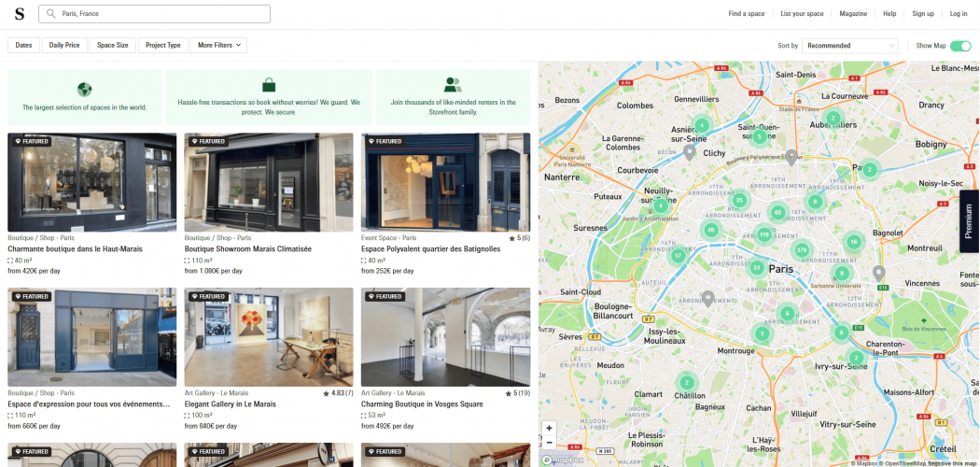Zoom out the map with minus button
Viewport: 980px width, 467px height.
pos(549,443)
